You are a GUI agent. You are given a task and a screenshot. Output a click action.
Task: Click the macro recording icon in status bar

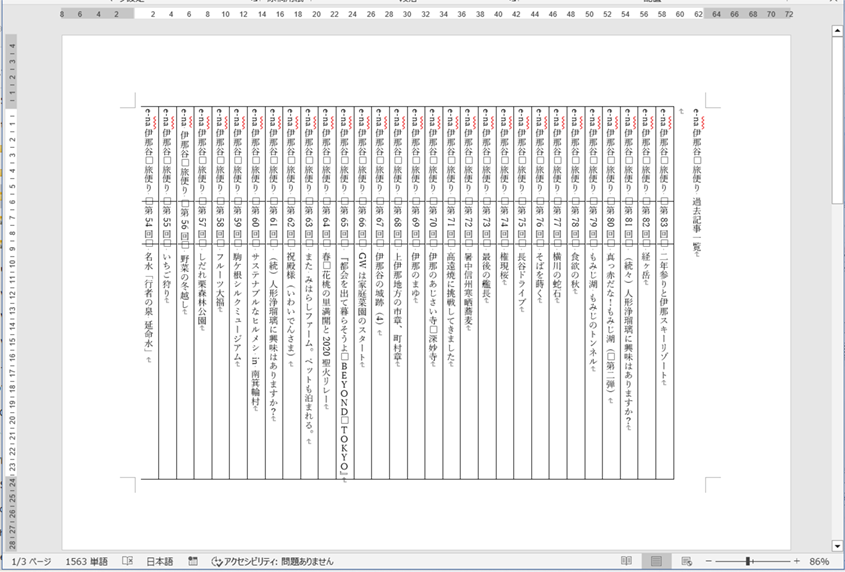click(x=193, y=562)
